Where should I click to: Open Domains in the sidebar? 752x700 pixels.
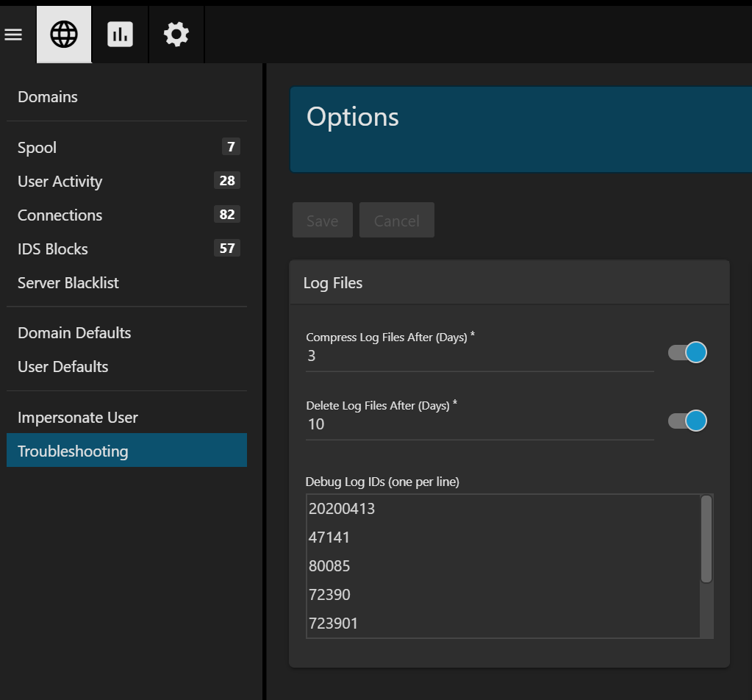[48, 97]
